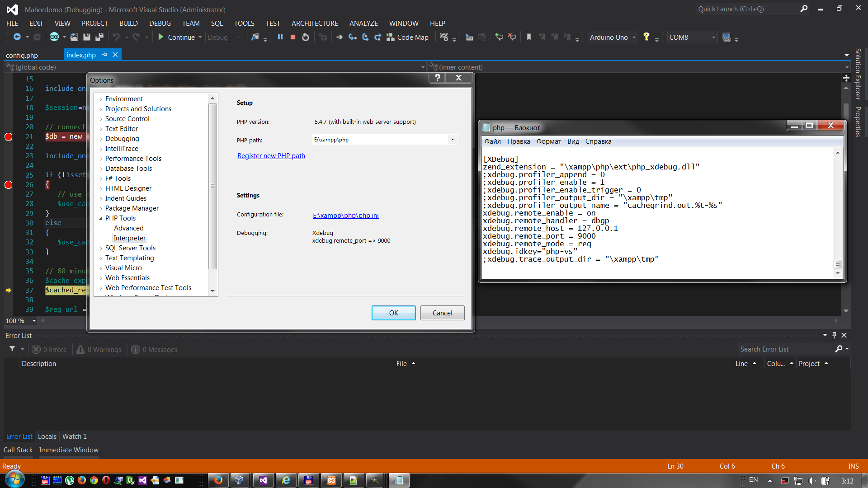868x488 pixels.
Task: Collapse the PHP Tools tree node
Action: (101, 218)
